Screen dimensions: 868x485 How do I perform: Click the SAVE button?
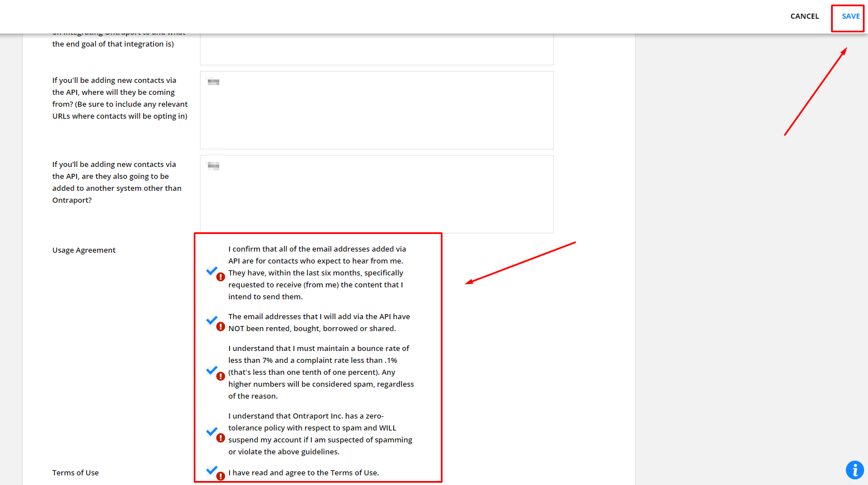[850, 16]
